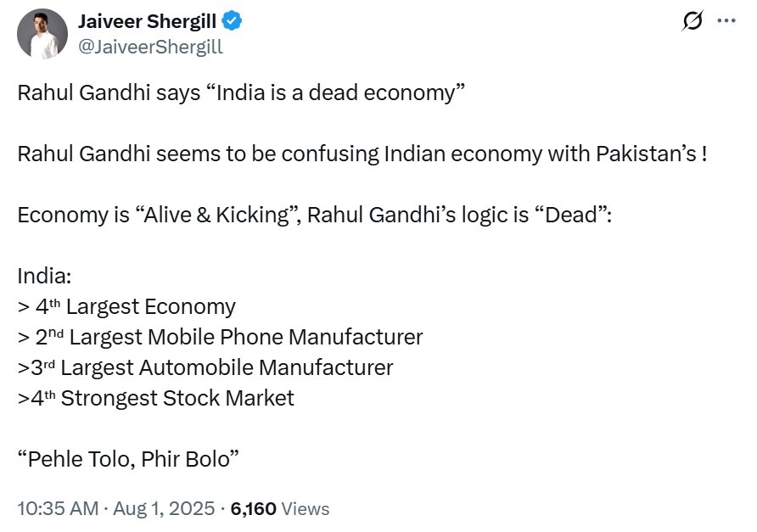The height and width of the screenshot is (532, 757).
Task: Open the @JaiveerShergill handle link
Action: tap(150, 47)
